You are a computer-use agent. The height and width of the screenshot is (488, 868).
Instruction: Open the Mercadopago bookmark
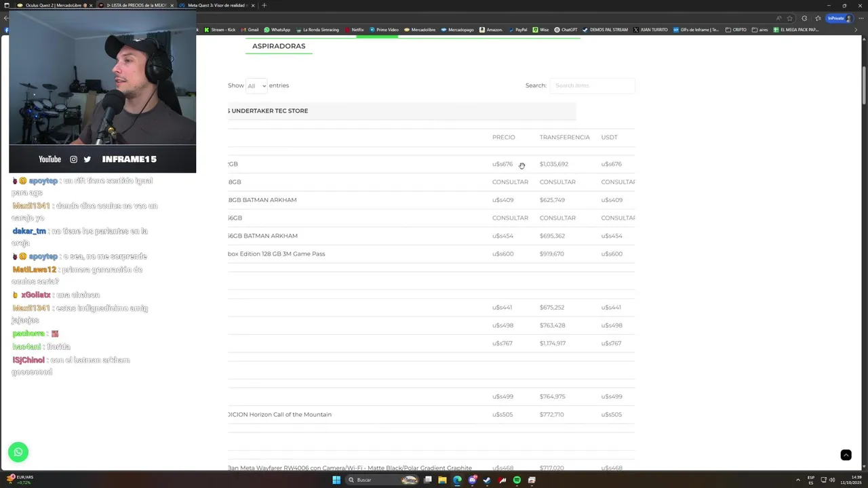coord(458,30)
